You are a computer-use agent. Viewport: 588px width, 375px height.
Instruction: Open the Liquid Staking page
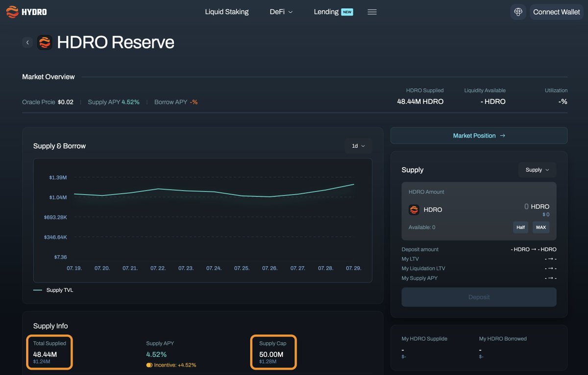pyautogui.click(x=227, y=12)
